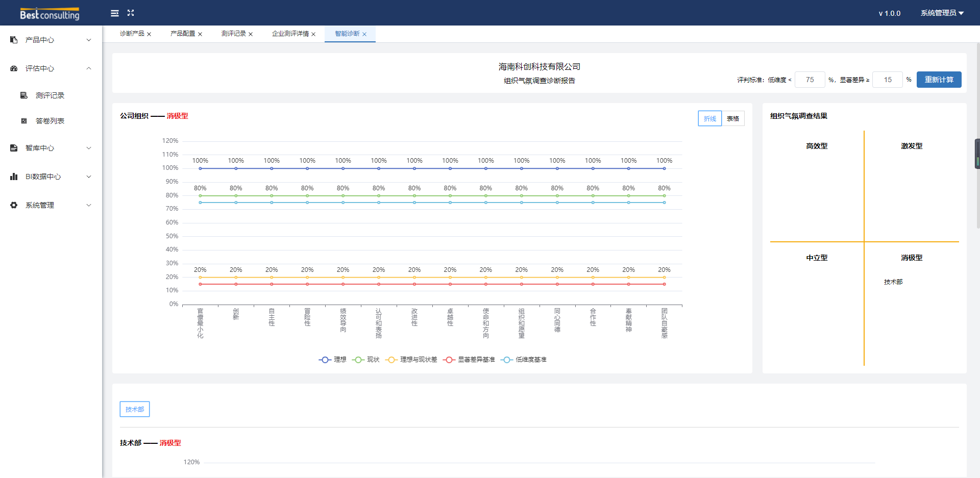Screen dimensions: 980x478
Task: Click the 低维度 threshold input field
Action: coord(810,80)
